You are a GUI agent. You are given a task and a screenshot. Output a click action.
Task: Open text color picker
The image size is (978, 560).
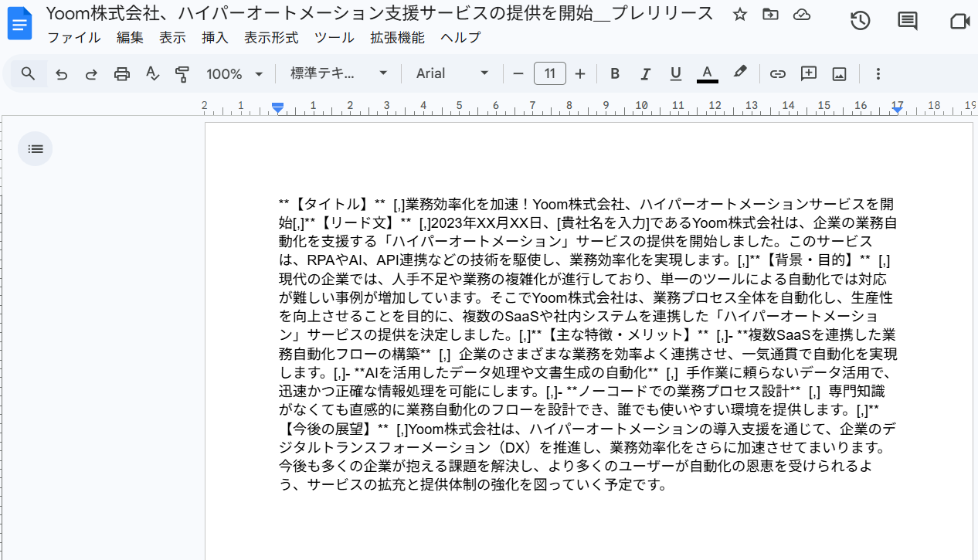707,73
